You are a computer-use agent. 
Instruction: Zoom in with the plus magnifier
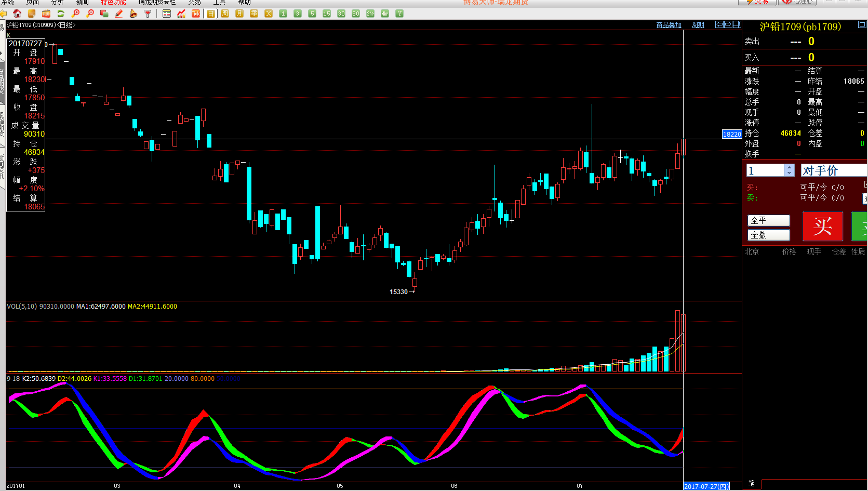pyautogui.click(x=76, y=14)
